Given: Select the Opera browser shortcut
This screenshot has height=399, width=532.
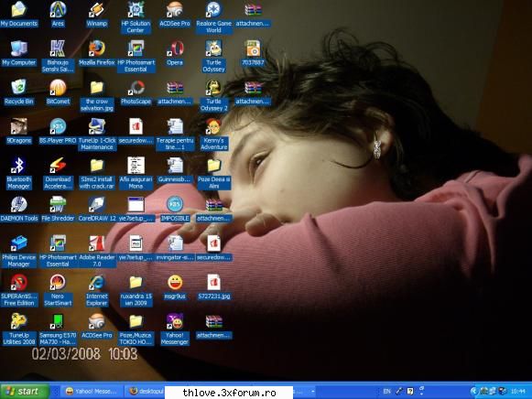Looking at the screenshot, I should (x=175, y=53).
